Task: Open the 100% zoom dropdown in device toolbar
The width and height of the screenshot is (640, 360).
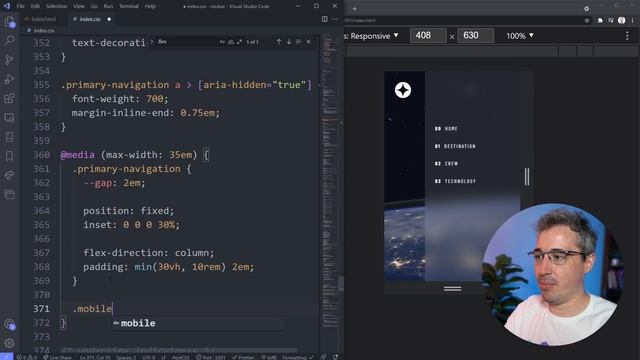Action: pos(520,36)
